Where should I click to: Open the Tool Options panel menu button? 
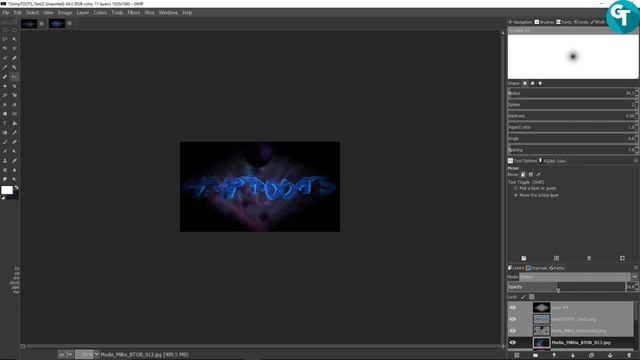point(636,161)
